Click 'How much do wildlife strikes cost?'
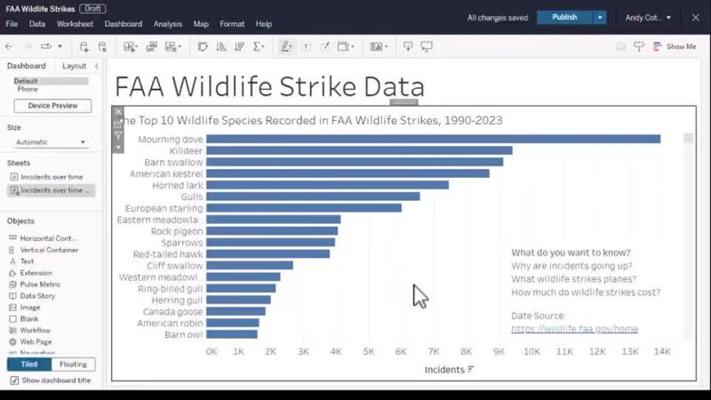This screenshot has height=400, width=711. pos(585,292)
